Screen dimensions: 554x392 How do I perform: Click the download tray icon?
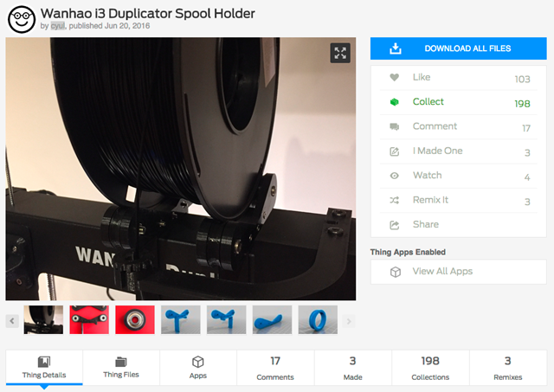395,48
